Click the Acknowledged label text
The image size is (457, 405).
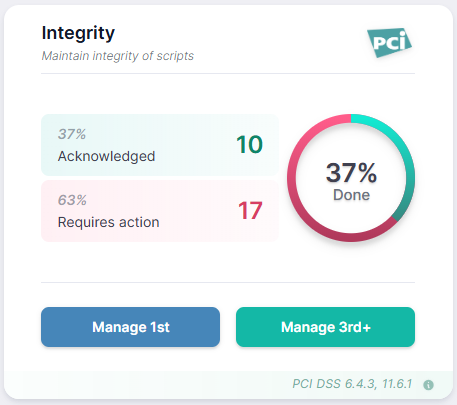pyautogui.click(x=107, y=156)
